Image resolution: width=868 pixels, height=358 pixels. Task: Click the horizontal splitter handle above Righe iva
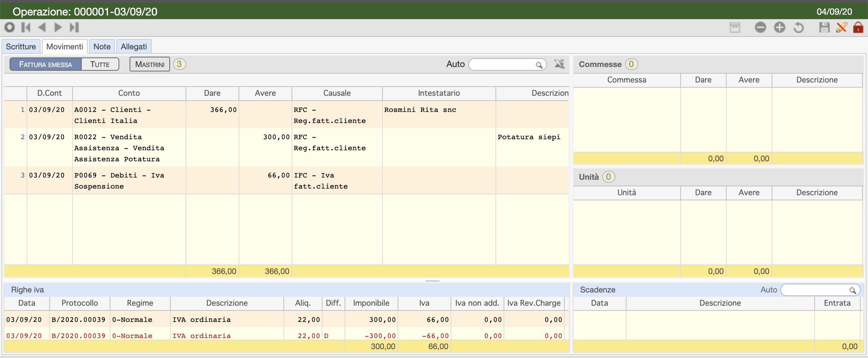pyautogui.click(x=433, y=281)
